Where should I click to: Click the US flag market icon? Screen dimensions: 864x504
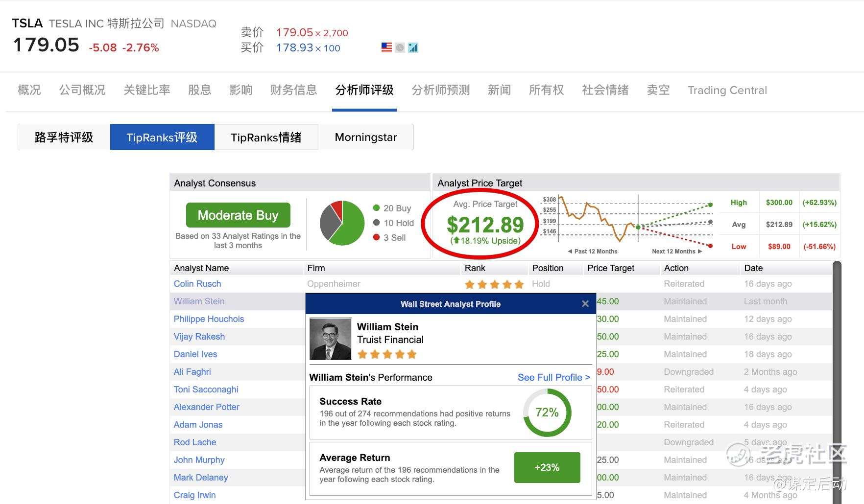pyautogui.click(x=386, y=47)
